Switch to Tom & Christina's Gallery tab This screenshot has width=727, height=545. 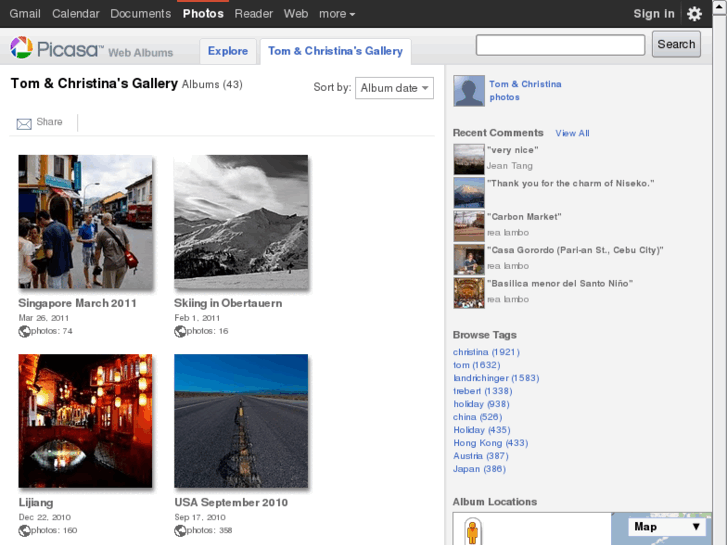pyautogui.click(x=335, y=51)
